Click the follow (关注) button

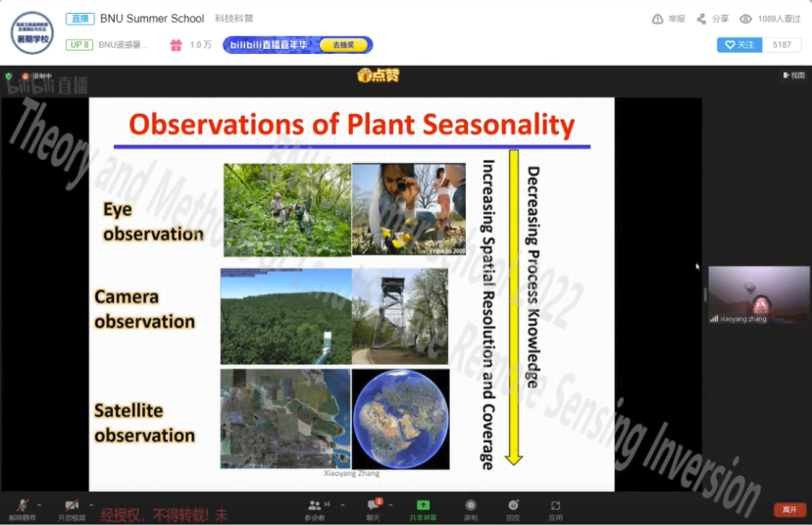(739, 45)
